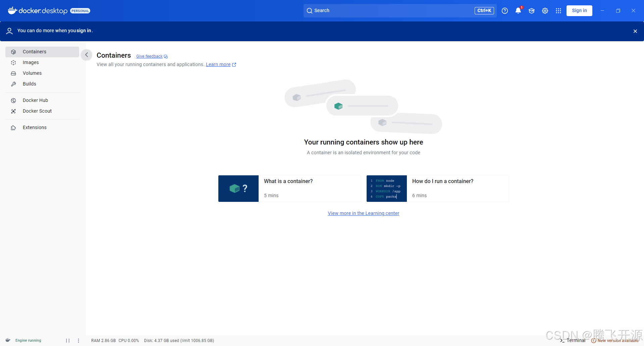Close the Docker Desktop window
Viewport: 644px width, 346px height.
[x=633, y=11]
